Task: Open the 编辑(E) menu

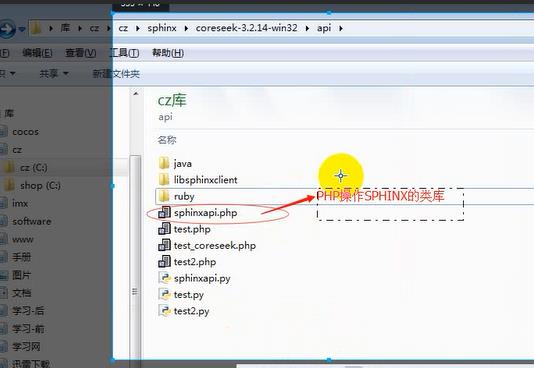Action: point(37,53)
